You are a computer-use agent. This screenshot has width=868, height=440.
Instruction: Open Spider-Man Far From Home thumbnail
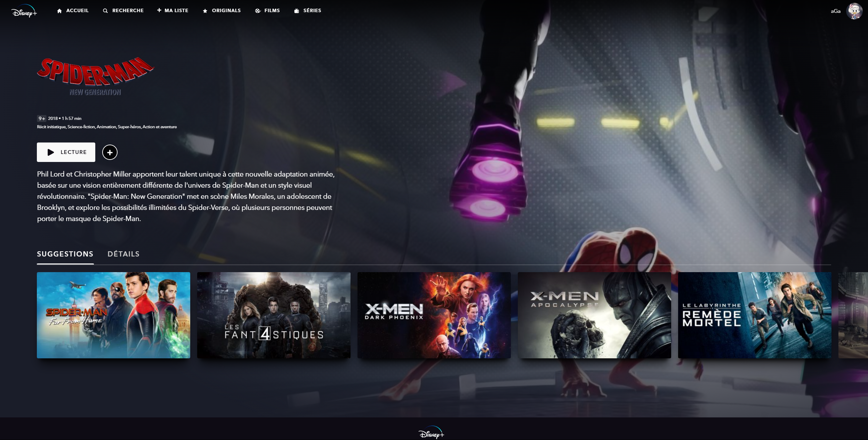pyautogui.click(x=113, y=315)
